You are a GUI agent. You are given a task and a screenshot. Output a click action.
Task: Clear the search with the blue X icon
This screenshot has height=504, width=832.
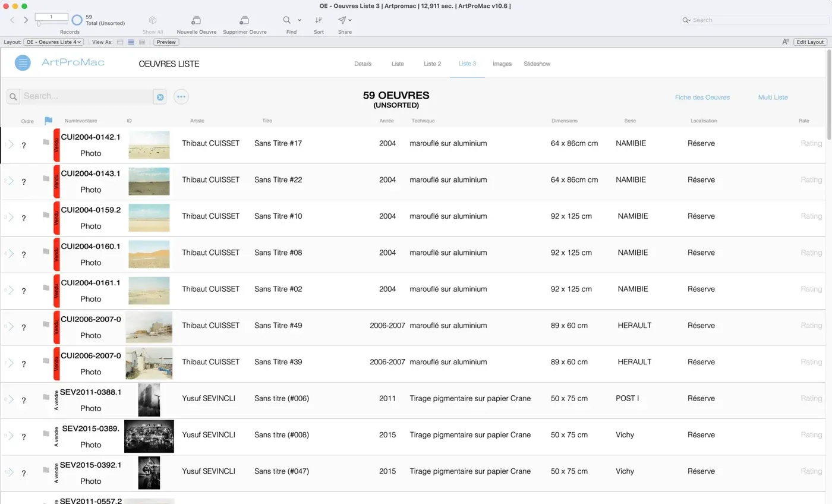point(160,97)
